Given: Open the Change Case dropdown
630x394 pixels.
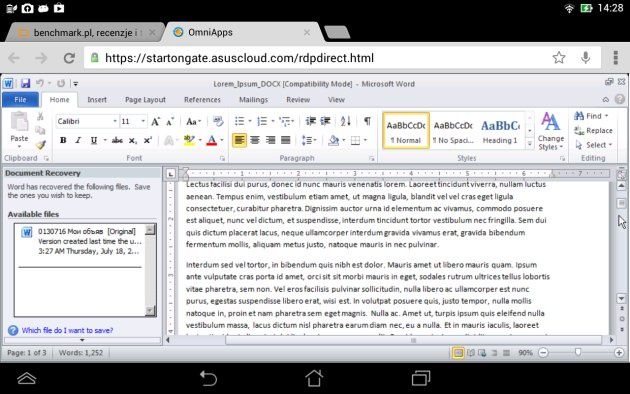Looking at the screenshot, I should [x=193, y=121].
